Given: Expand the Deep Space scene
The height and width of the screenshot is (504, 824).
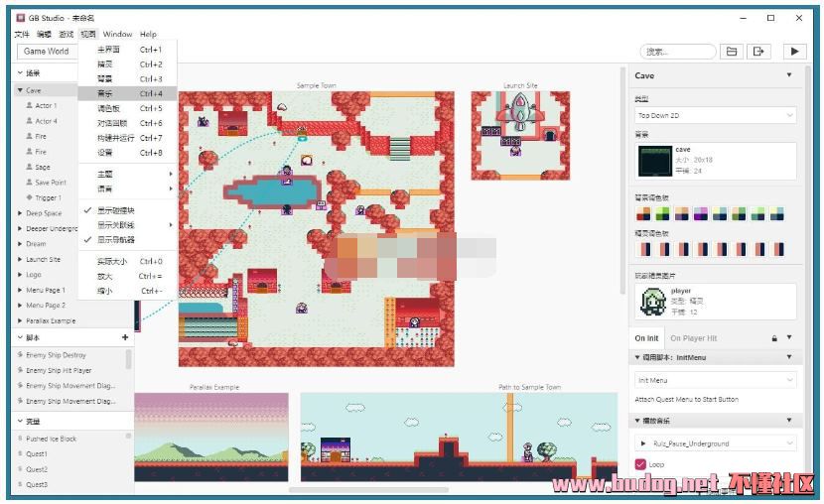Looking at the screenshot, I should click(x=21, y=213).
